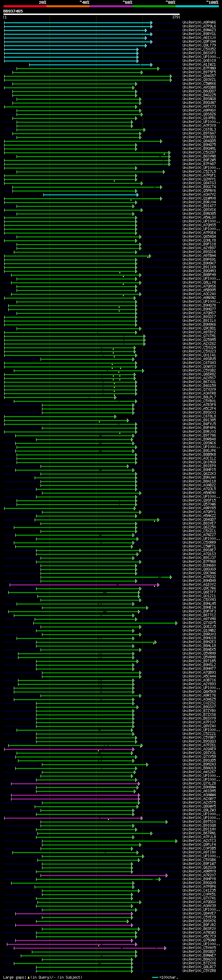Select the UniRef100_A9TBA4 label

pos(199,256)
